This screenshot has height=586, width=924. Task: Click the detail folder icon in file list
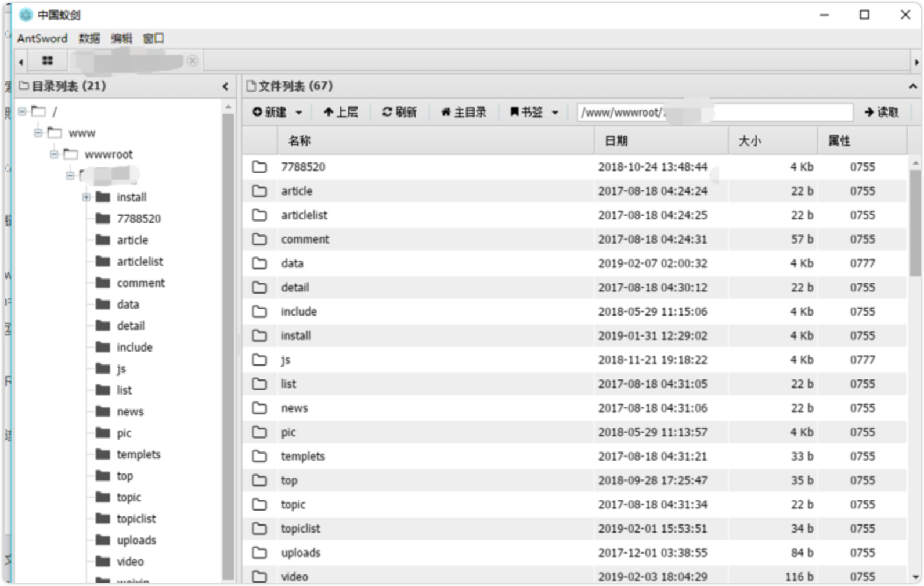[x=259, y=288]
